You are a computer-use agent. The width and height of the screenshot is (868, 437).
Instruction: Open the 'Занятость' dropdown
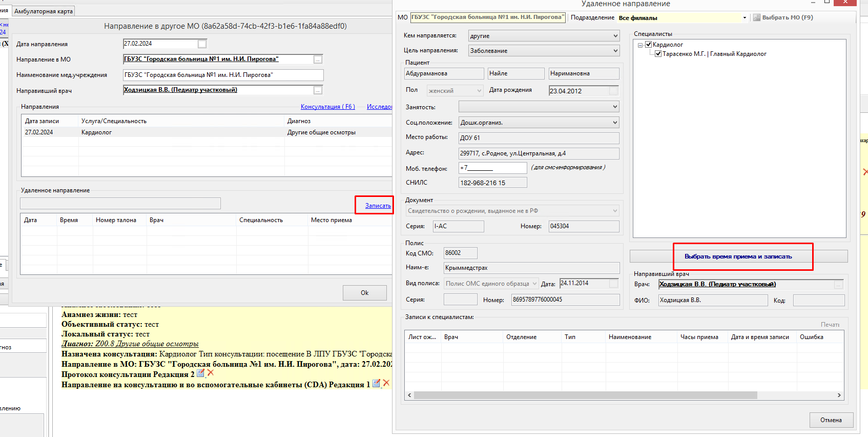[x=615, y=107]
